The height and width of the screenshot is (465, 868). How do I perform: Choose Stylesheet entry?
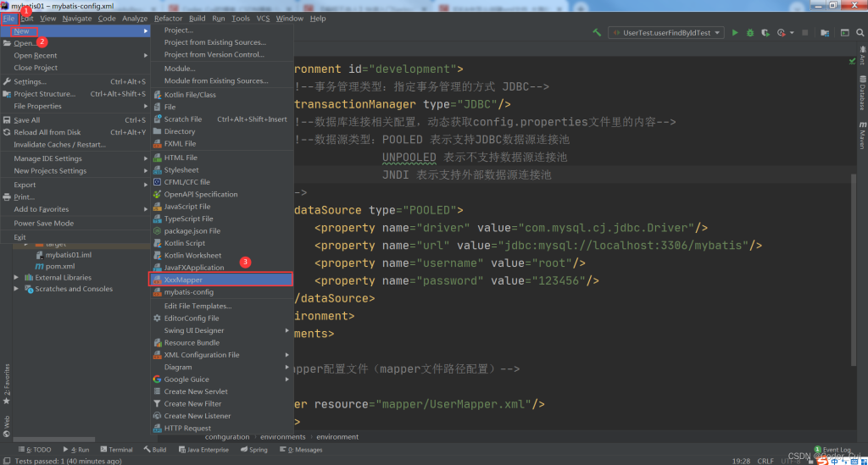pos(221,169)
